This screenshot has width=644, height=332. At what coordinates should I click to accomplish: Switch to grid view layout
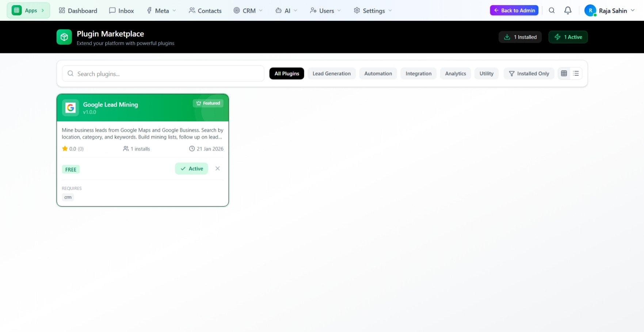pyautogui.click(x=564, y=73)
